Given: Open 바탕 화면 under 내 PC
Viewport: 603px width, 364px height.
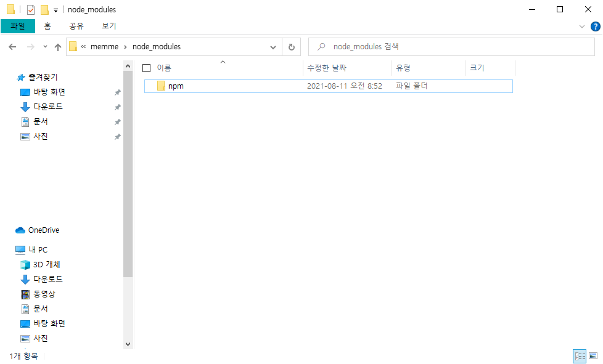Looking at the screenshot, I should coord(49,324).
